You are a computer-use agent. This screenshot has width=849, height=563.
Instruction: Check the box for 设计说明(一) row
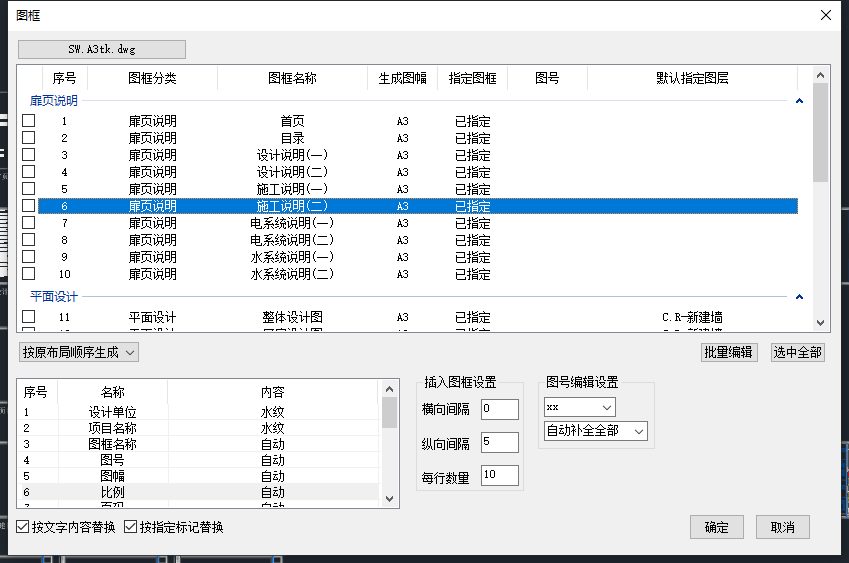pyautogui.click(x=29, y=155)
